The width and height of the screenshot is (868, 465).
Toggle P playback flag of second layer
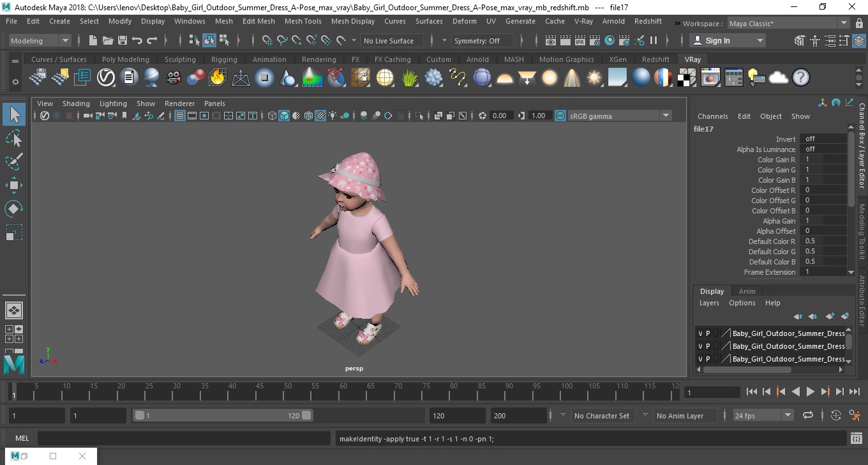click(x=708, y=346)
